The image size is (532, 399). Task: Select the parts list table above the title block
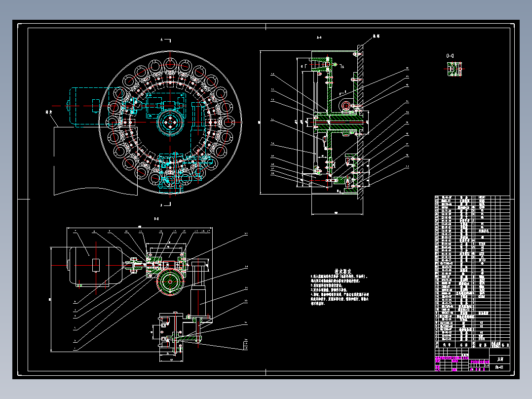(x=472, y=271)
